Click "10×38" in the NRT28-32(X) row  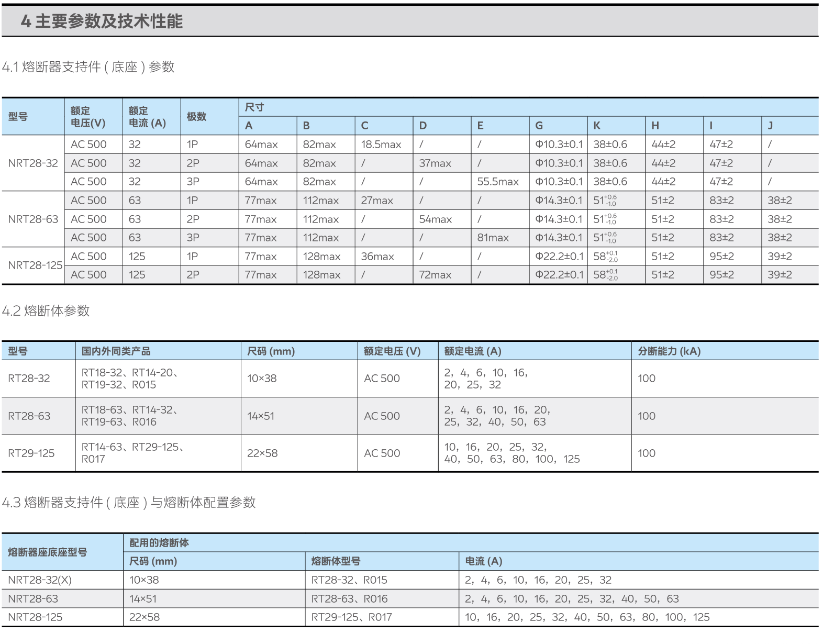pyautogui.click(x=144, y=580)
